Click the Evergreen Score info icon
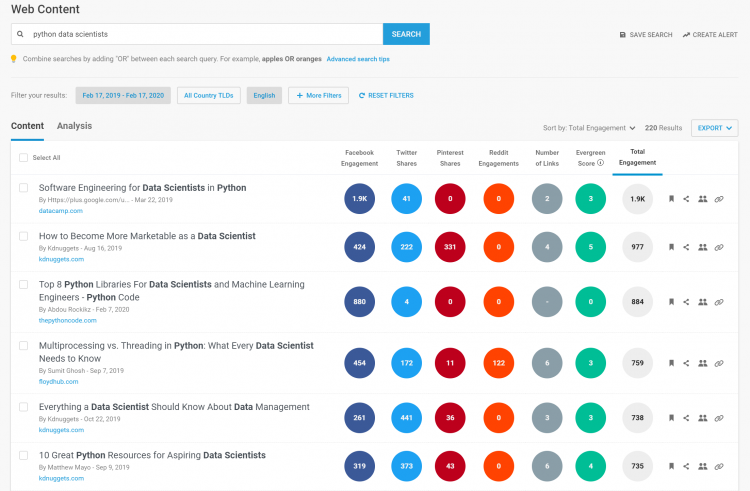750x491 pixels. tap(601, 163)
